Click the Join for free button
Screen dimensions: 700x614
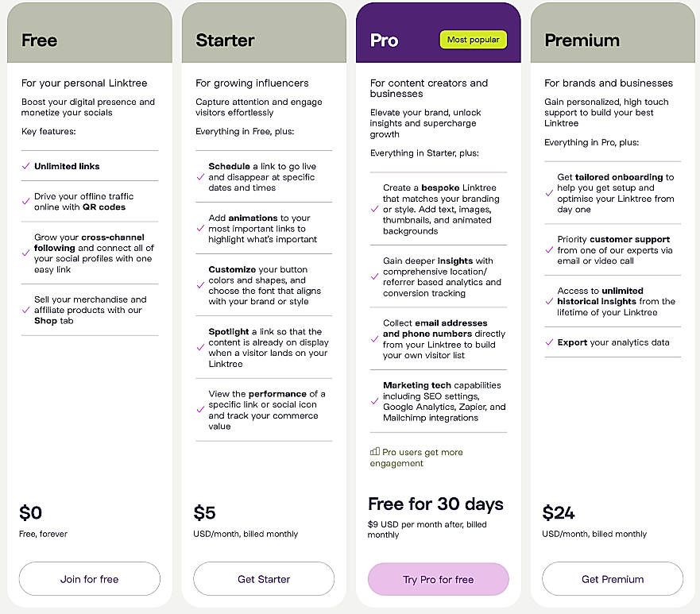pyautogui.click(x=89, y=579)
